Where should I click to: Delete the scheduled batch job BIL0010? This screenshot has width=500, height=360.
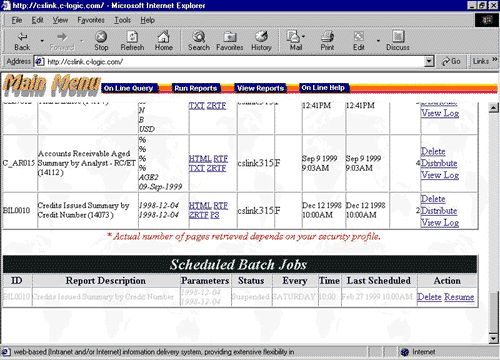pos(429,297)
